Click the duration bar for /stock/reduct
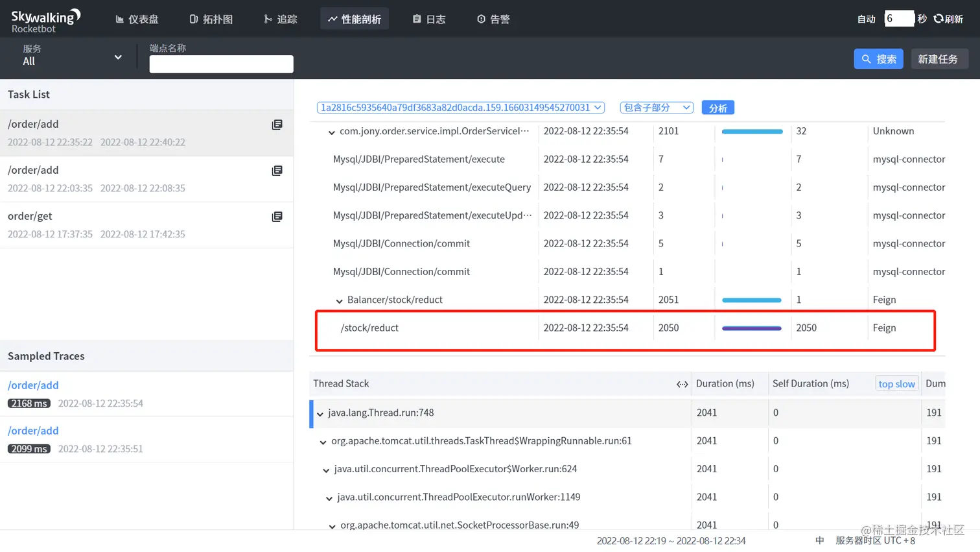Screen dimensions: 980x552 pos(752,328)
